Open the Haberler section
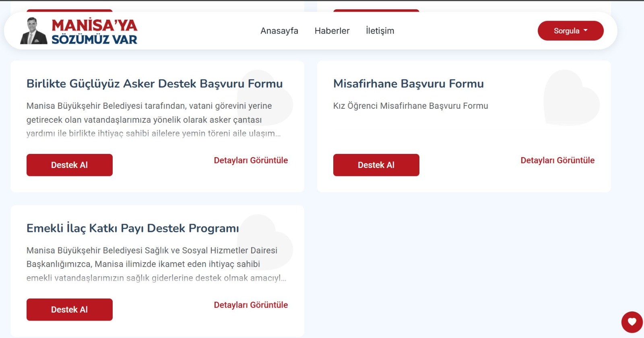This screenshot has width=644, height=338. click(332, 31)
